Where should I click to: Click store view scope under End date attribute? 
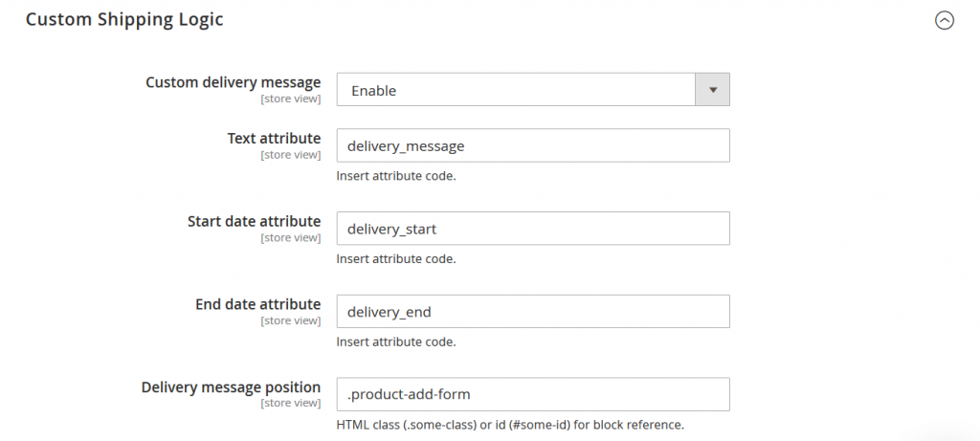pyautogui.click(x=290, y=320)
